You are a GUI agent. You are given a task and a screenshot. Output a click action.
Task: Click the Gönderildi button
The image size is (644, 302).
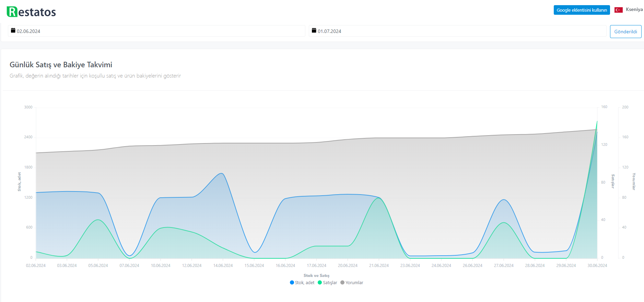pos(625,32)
